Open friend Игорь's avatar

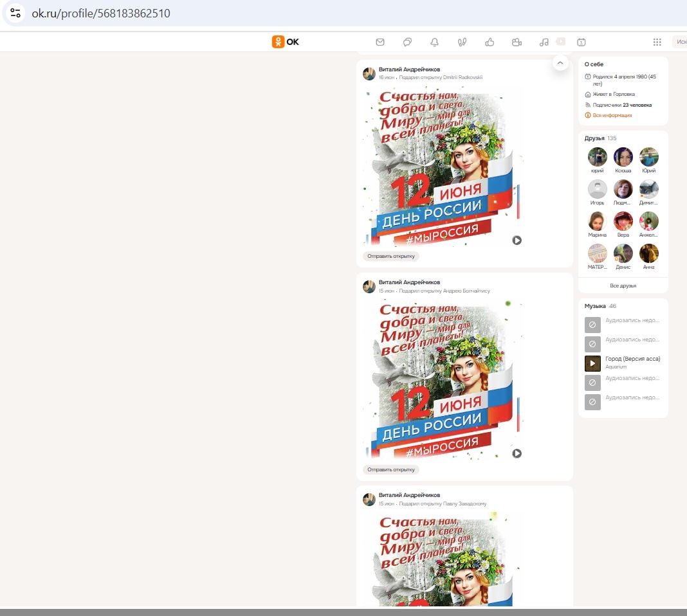pyautogui.click(x=597, y=188)
